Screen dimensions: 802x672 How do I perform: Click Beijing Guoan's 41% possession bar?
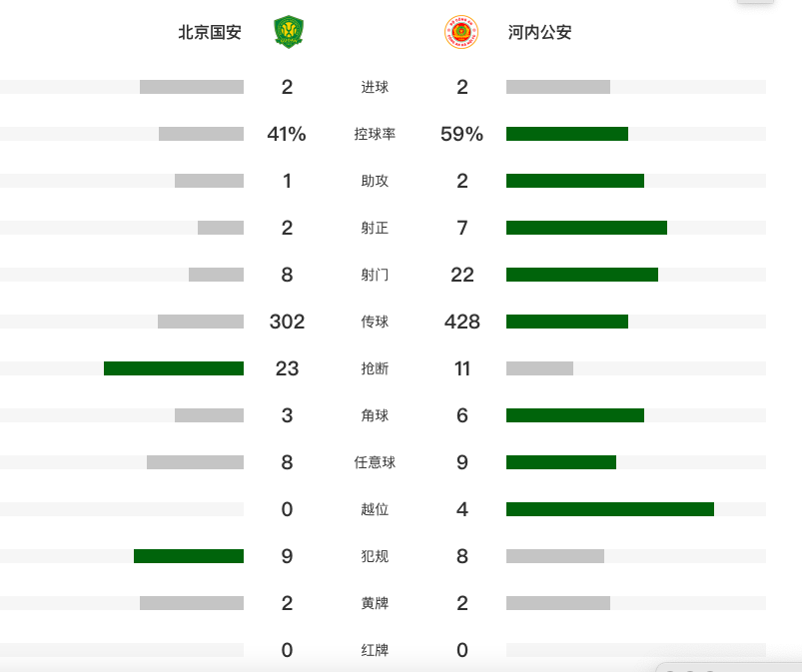pyautogui.click(x=201, y=134)
